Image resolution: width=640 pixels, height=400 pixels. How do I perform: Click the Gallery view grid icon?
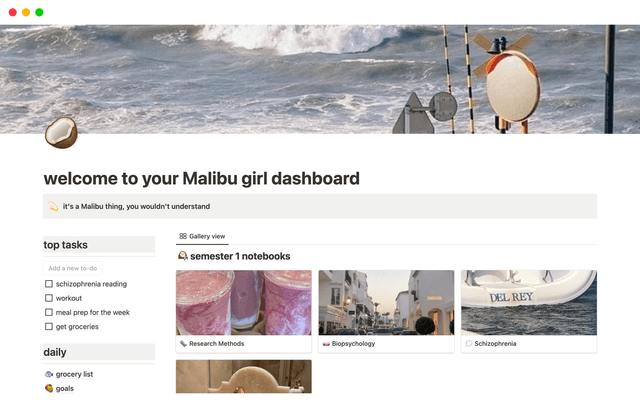183,236
